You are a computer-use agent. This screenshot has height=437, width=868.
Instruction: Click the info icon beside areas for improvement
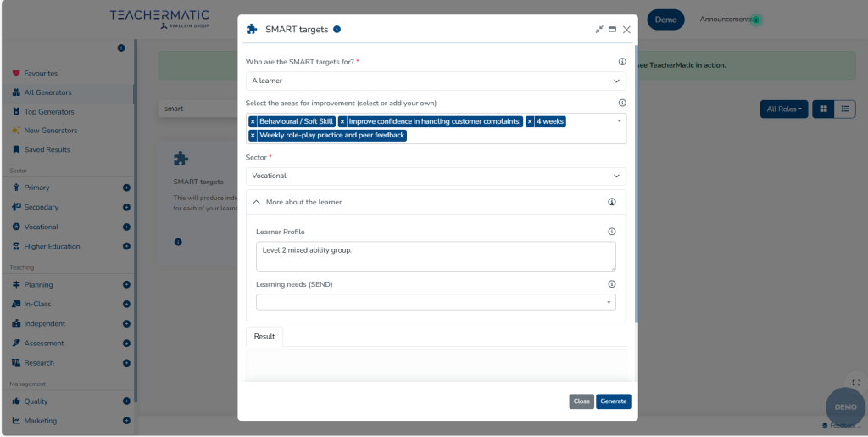coord(622,103)
